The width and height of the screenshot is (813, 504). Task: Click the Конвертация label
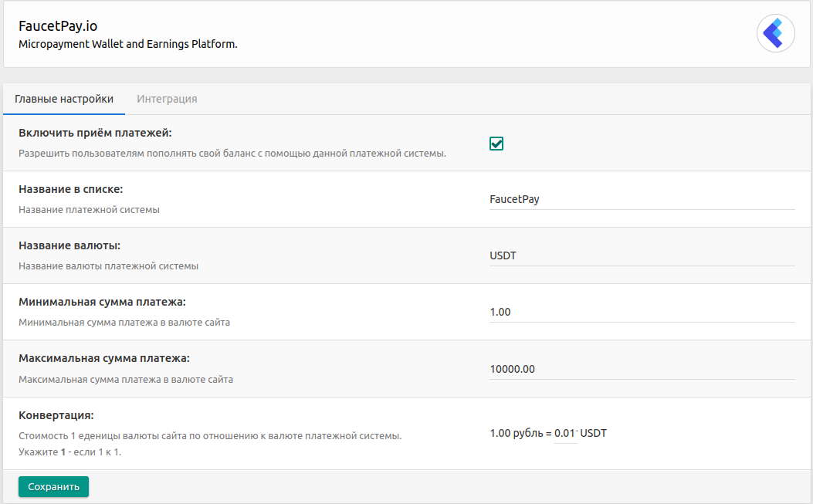click(x=56, y=415)
